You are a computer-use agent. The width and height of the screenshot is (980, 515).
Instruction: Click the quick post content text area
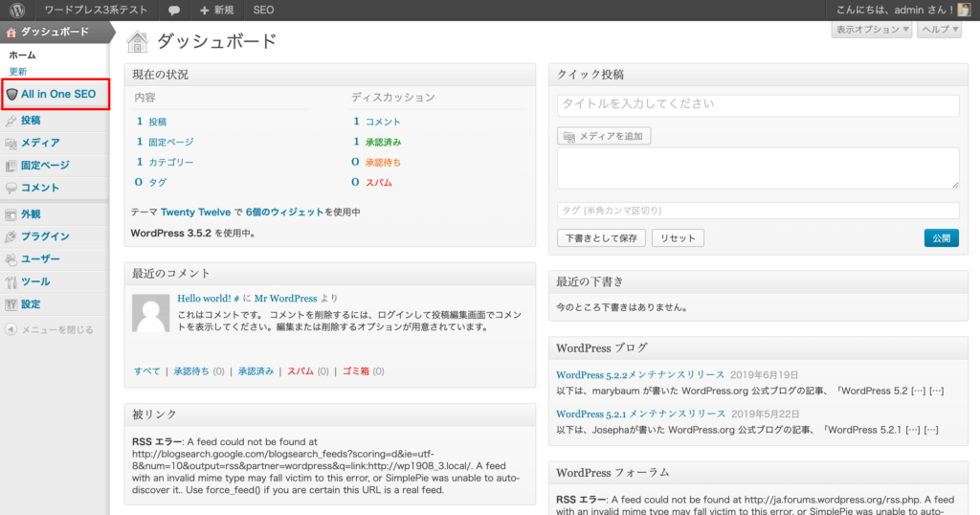coord(758,168)
